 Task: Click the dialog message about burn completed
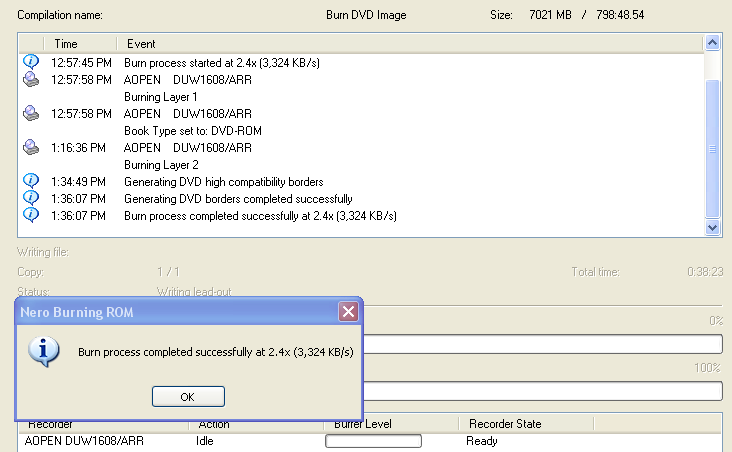(x=216, y=352)
